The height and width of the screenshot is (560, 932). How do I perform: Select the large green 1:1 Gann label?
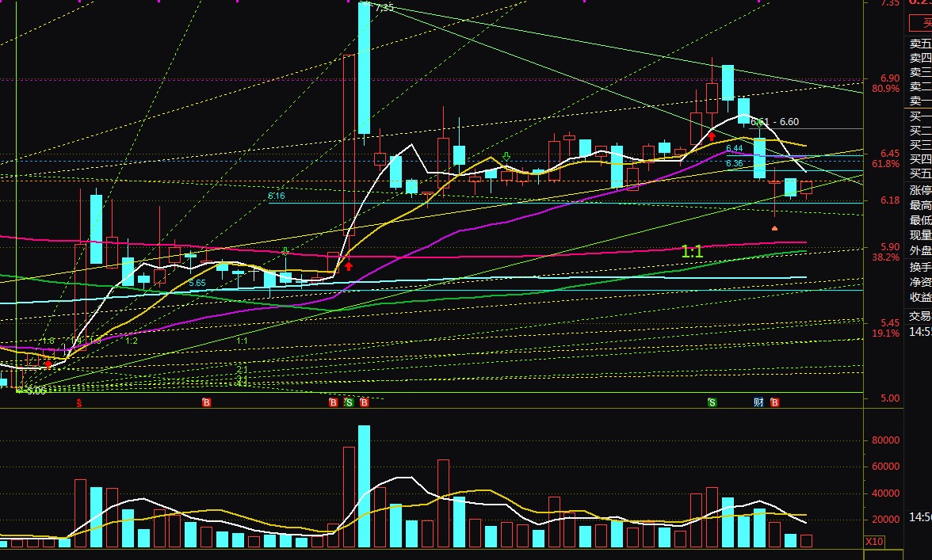point(692,252)
